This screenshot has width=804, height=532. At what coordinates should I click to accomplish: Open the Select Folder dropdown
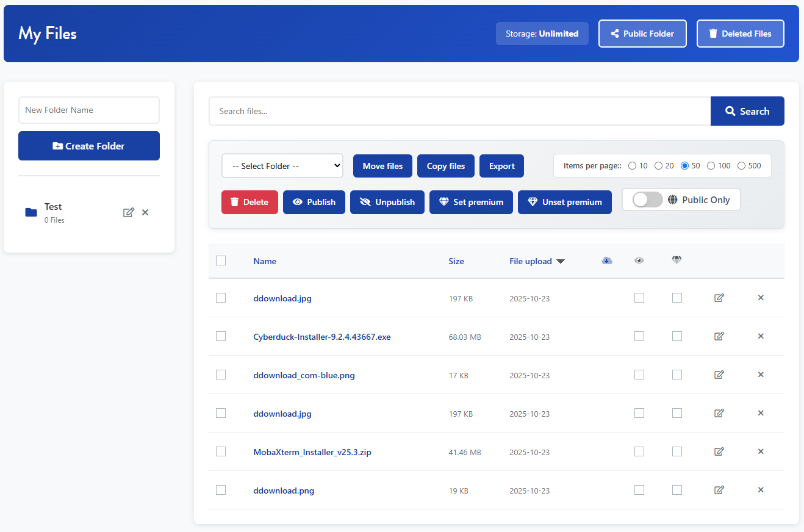coord(282,165)
